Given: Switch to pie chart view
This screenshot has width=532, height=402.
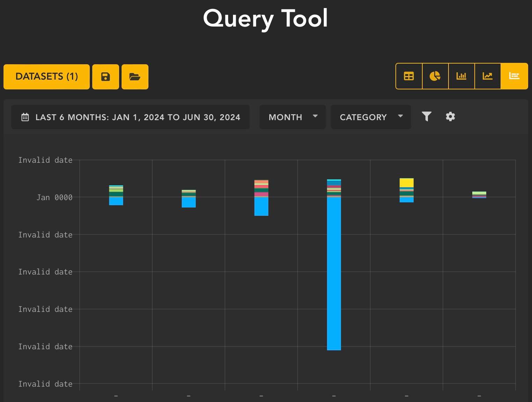Looking at the screenshot, I should click(x=435, y=76).
